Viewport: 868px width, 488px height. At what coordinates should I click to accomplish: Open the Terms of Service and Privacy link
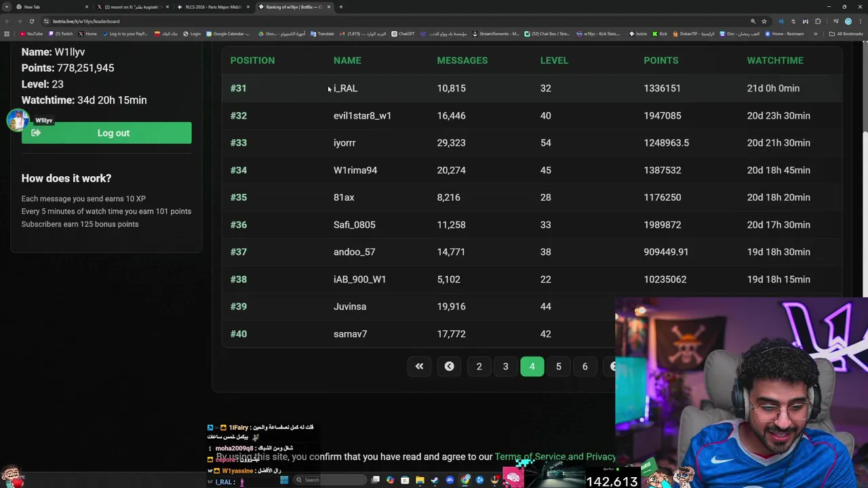point(555,457)
